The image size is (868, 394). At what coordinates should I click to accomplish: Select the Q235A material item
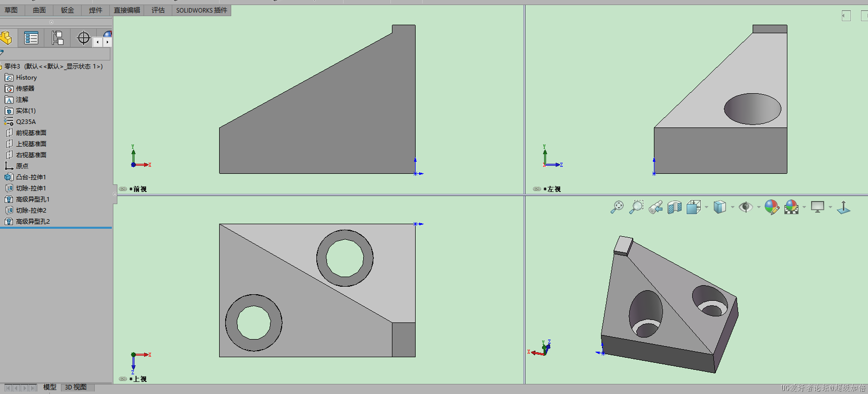click(x=20, y=122)
